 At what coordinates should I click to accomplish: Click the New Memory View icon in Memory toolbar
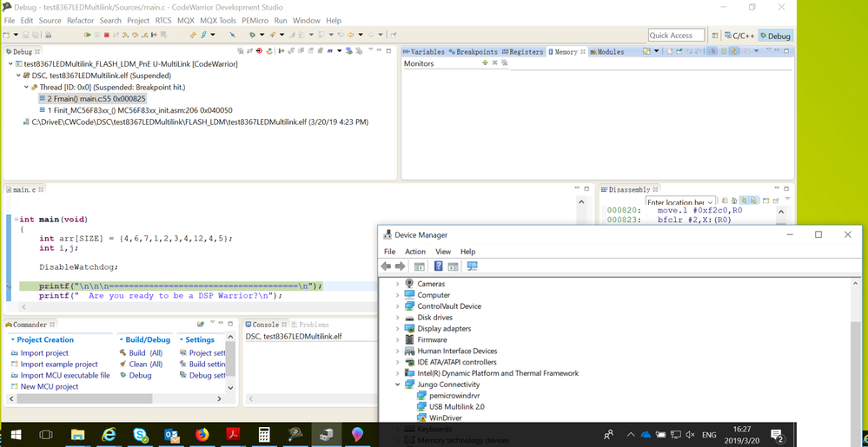670,51
